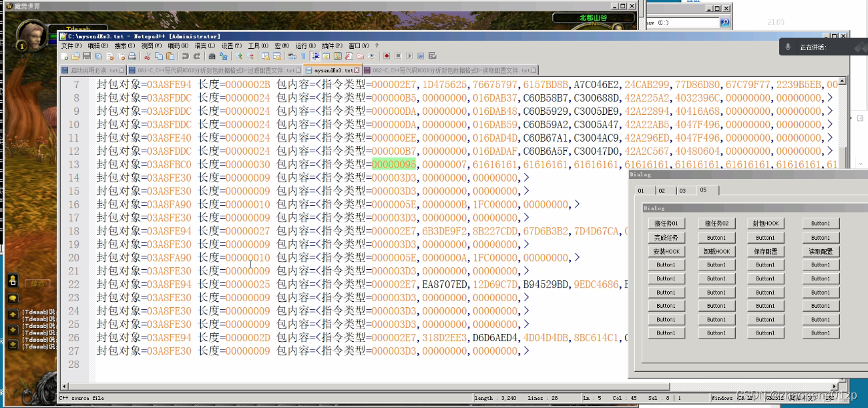
Task: Click the 封包HOOK button
Action: pyautogui.click(x=765, y=224)
